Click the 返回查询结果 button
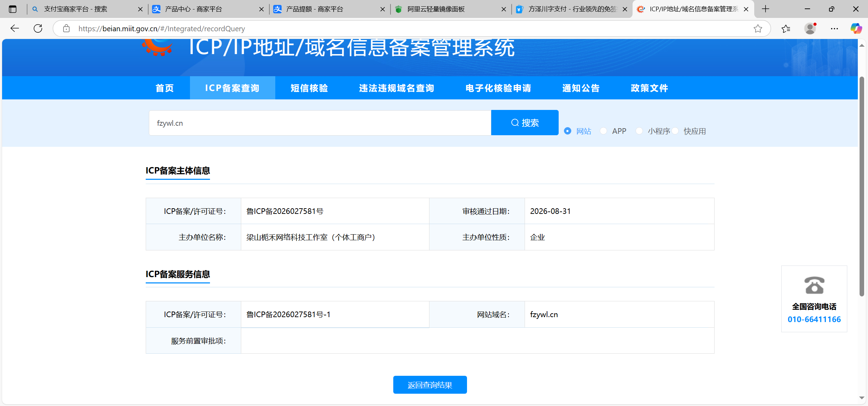The height and width of the screenshot is (406, 868). [430, 385]
